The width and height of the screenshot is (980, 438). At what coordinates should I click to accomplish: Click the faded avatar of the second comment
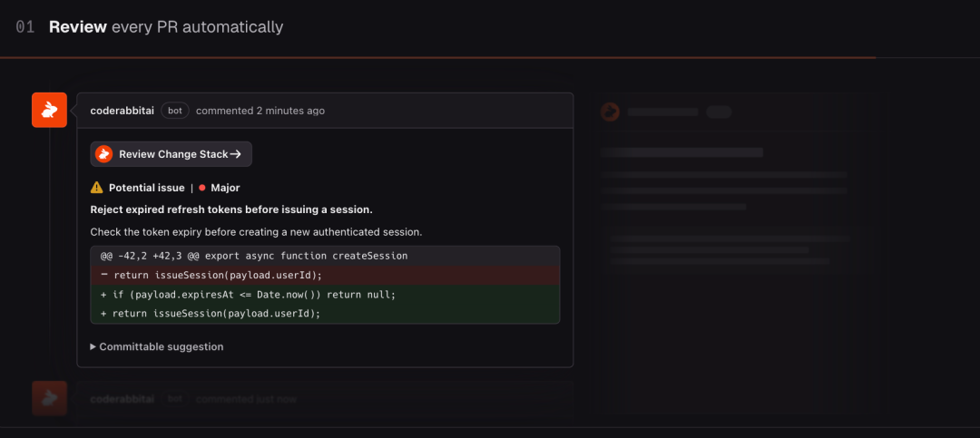[49, 399]
